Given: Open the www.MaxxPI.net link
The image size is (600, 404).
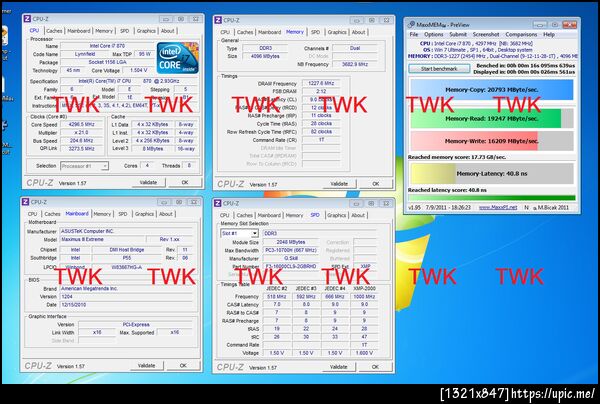Looking at the screenshot, I should (x=498, y=207).
